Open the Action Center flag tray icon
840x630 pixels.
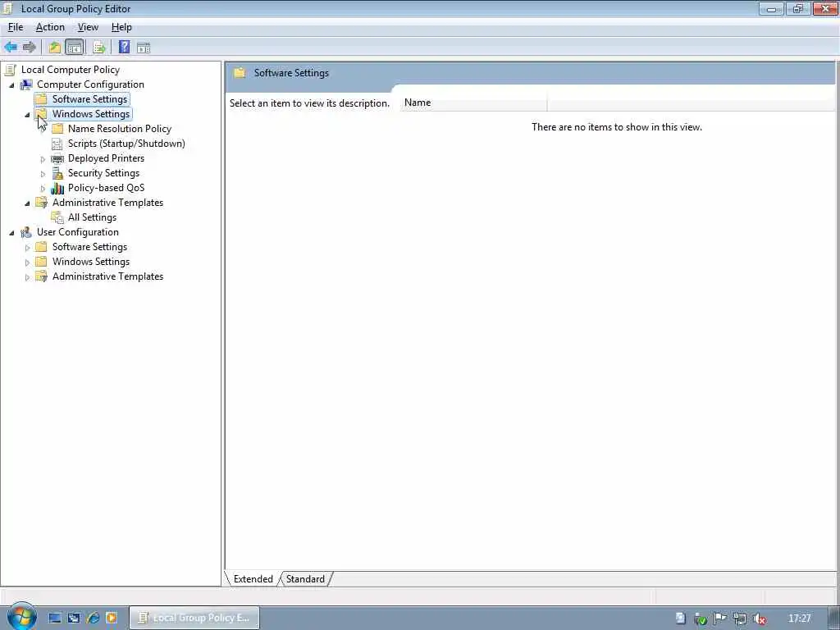click(720, 619)
